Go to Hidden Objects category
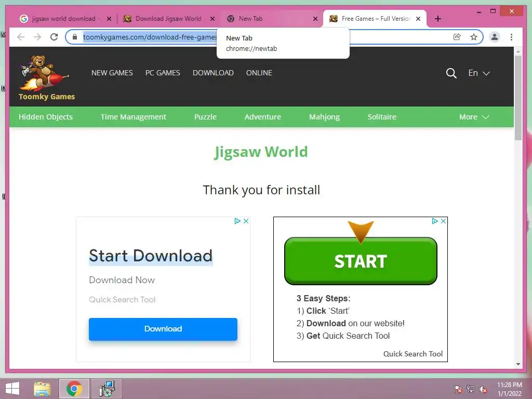532x399 pixels. coord(46,117)
